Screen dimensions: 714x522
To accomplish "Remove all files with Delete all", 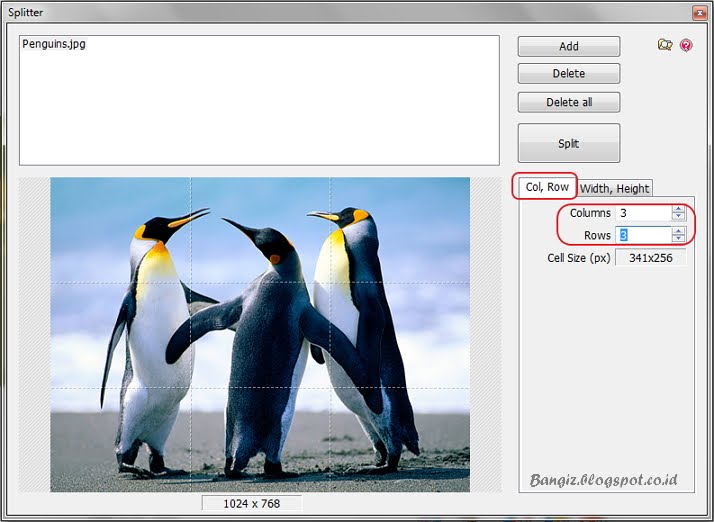I will tap(569, 102).
